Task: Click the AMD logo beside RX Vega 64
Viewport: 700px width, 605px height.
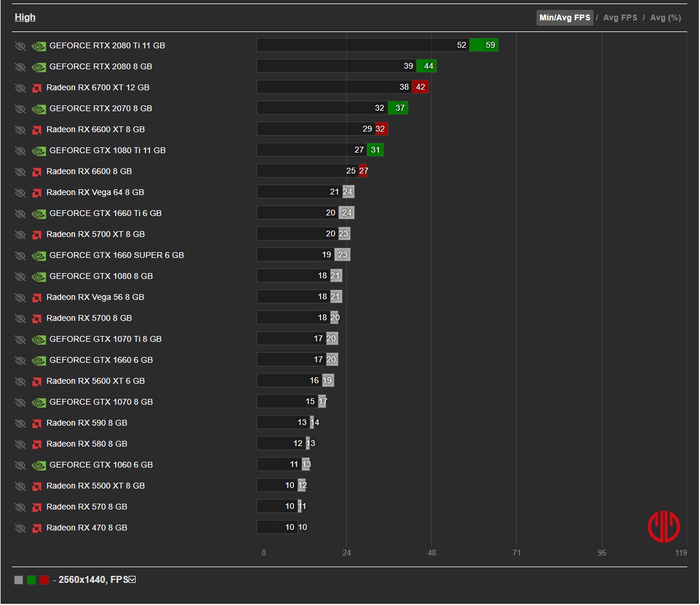Action: 37,193
